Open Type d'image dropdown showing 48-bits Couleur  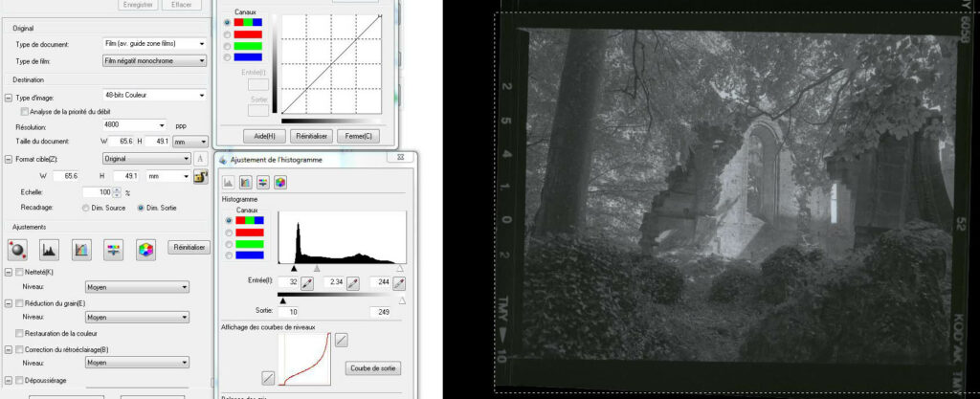tap(154, 96)
